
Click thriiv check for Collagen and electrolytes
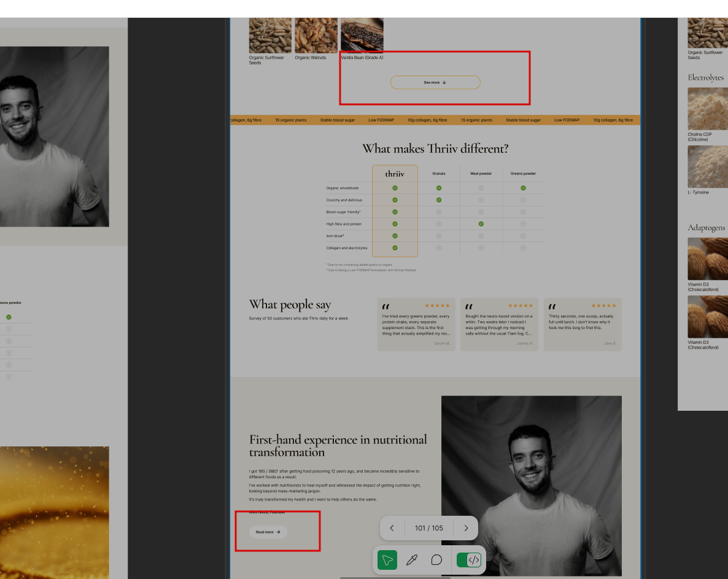point(395,248)
